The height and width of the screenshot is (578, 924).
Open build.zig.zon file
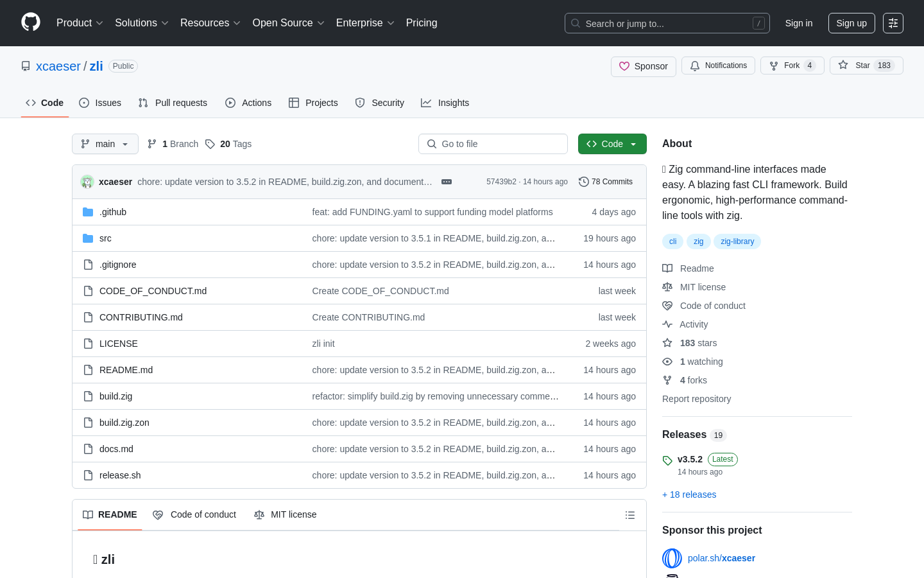pos(124,423)
